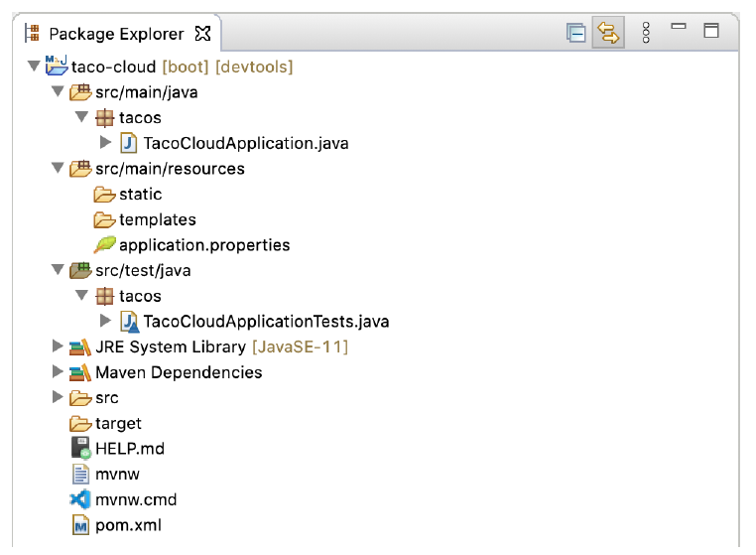Click the mvnw.cmd file icon
This screenshot has height=555, width=756.
[80, 499]
